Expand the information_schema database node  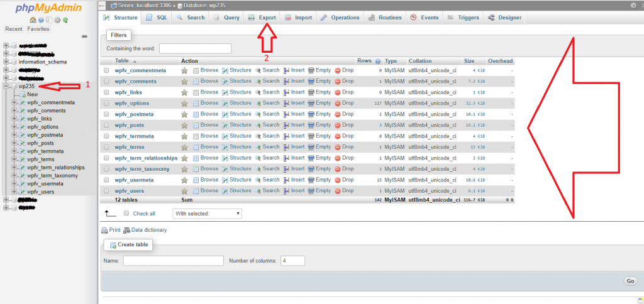6,62
